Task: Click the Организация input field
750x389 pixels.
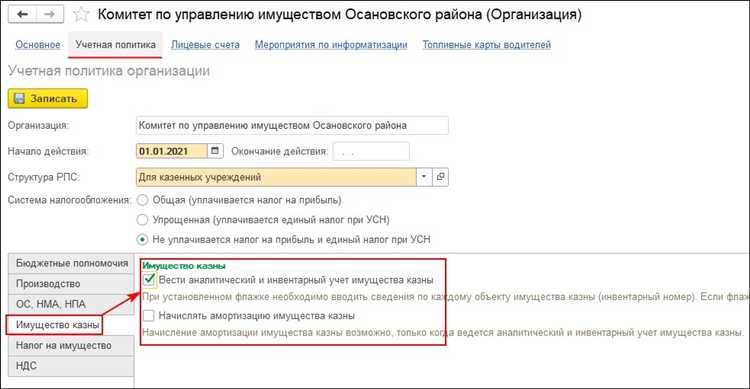Action: pos(292,125)
